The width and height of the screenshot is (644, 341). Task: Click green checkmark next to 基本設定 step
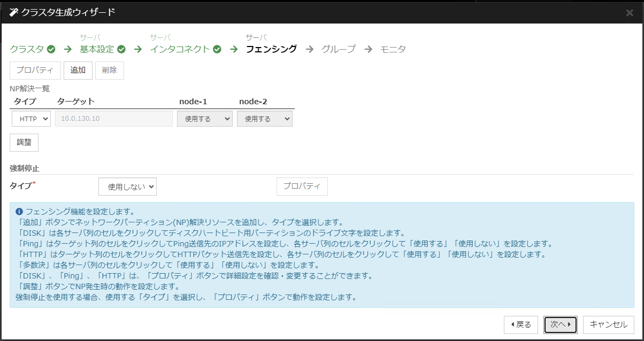[121, 49]
